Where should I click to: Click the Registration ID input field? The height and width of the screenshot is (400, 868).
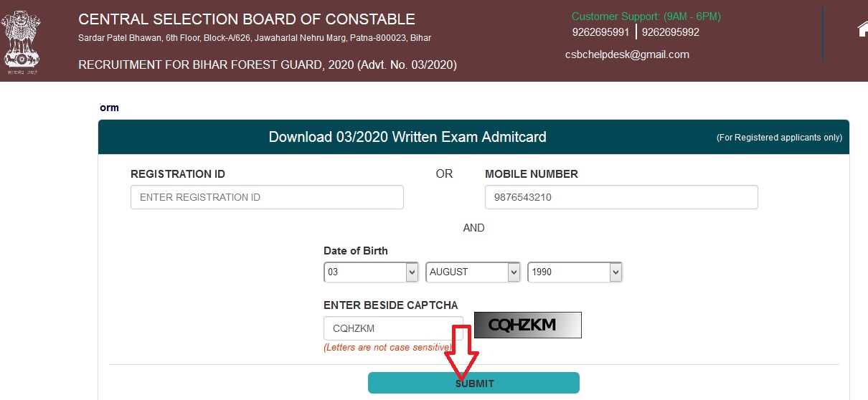pos(267,197)
